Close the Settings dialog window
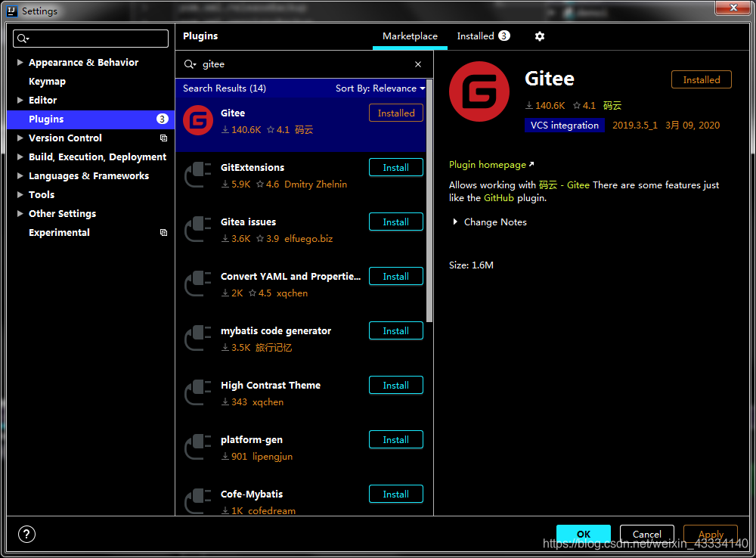The image size is (756, 558). point(733,8)
